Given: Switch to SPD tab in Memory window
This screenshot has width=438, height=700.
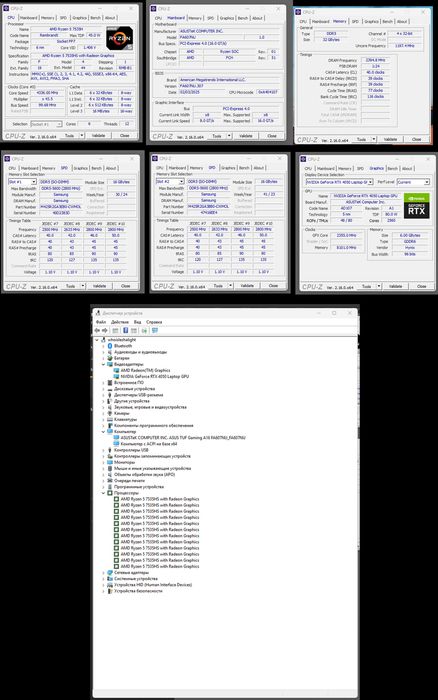Looking at the screenshot, I should (x=355, y=21).
